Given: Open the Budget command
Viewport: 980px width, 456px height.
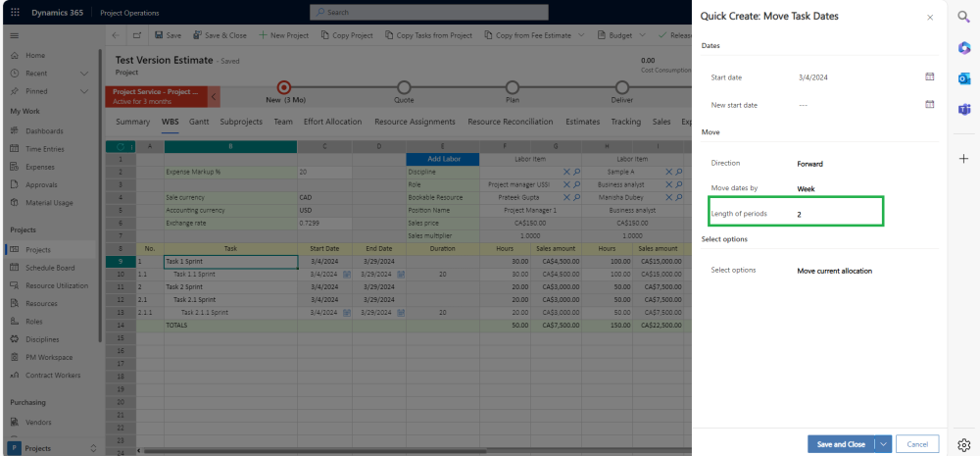Looking at the screenshot, I should pos(615,35).
